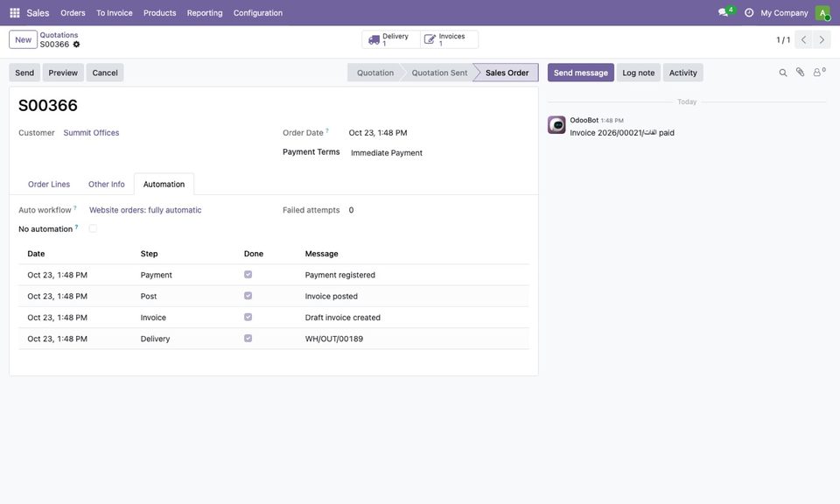Open the Auto workflow dropdown field
840x504 pixels.
click(145, 210)
